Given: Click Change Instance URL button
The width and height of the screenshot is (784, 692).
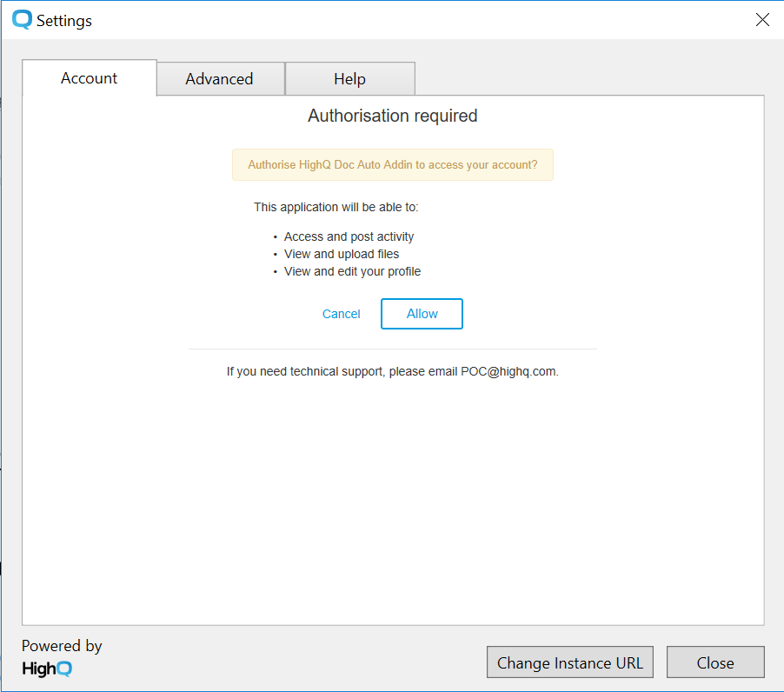Looking at the screenshot, I should tap(570, 662).
